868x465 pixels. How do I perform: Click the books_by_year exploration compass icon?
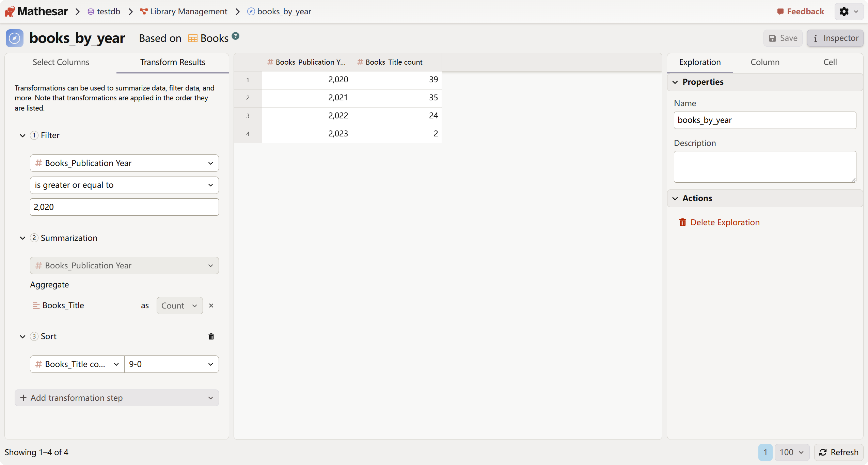click(14, 38)
